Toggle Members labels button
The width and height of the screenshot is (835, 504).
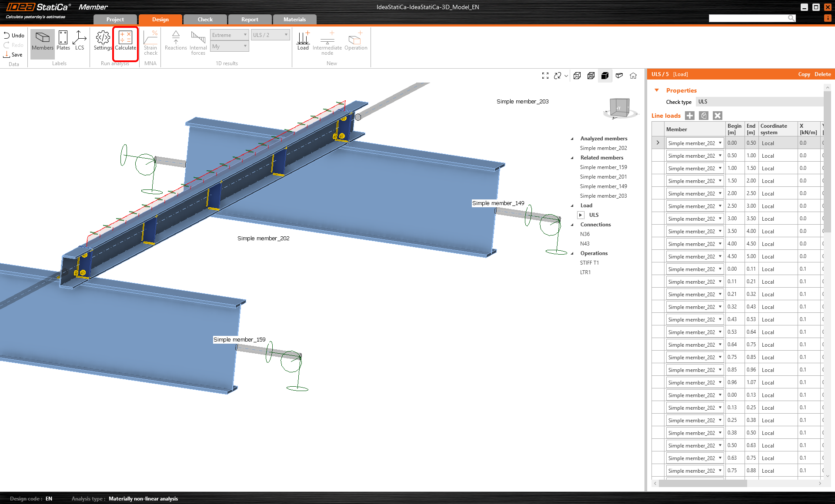point(43,41)
